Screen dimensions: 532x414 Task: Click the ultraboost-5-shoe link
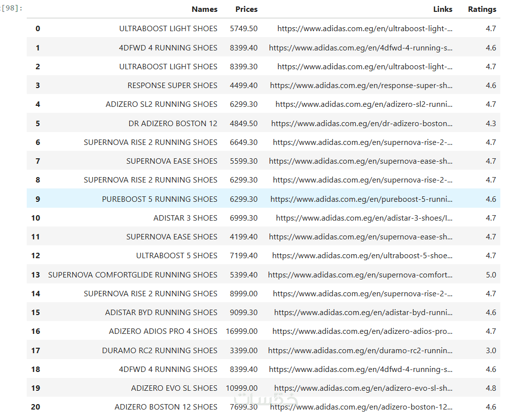[362, 256]
